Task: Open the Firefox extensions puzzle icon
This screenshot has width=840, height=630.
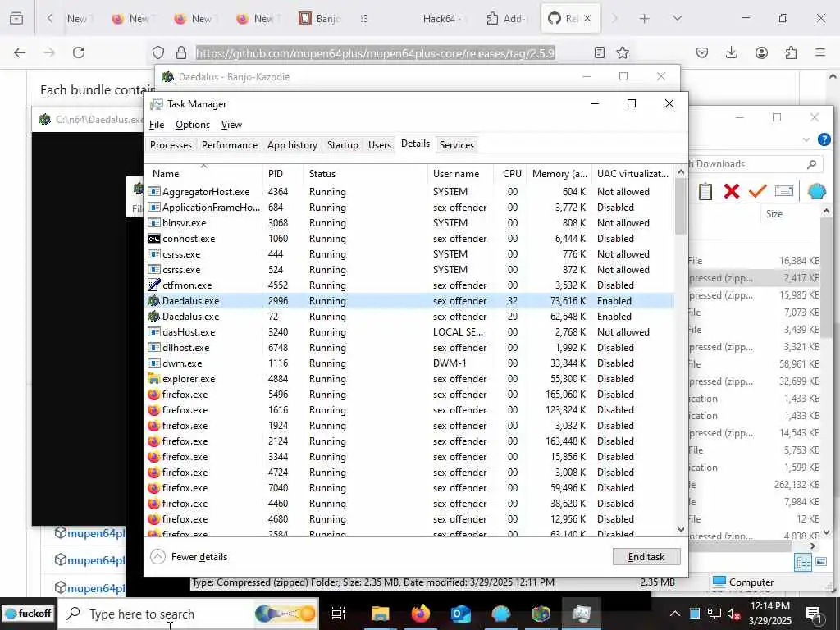Action: [x=791, y=52]
